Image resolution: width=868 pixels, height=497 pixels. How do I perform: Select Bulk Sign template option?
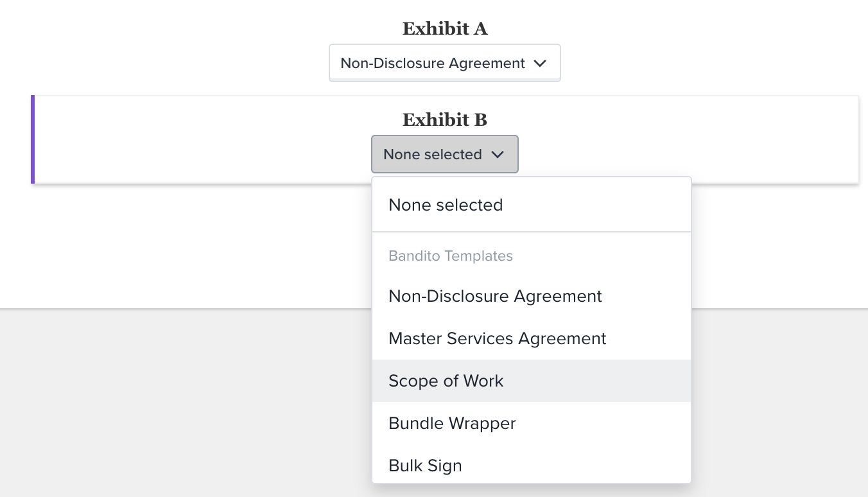click(x=532, y=466)
